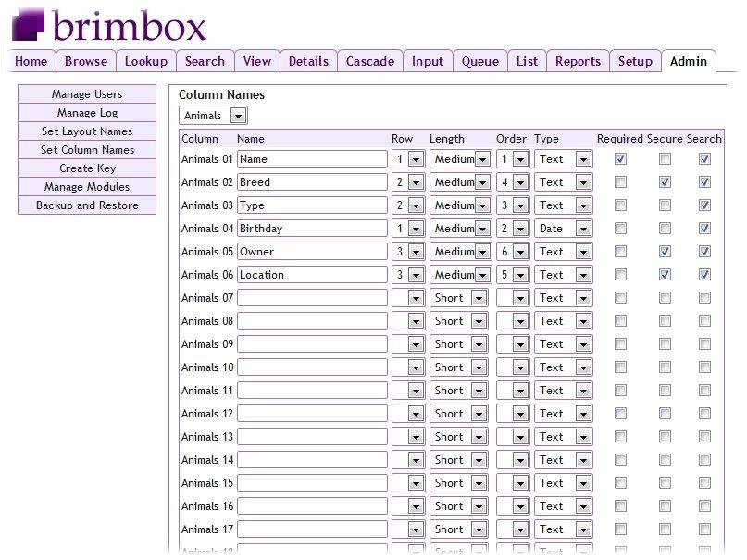Viewport: 747px width, 560px height.
Task: Toggle Search for the Birthday column
Action: 705,229
